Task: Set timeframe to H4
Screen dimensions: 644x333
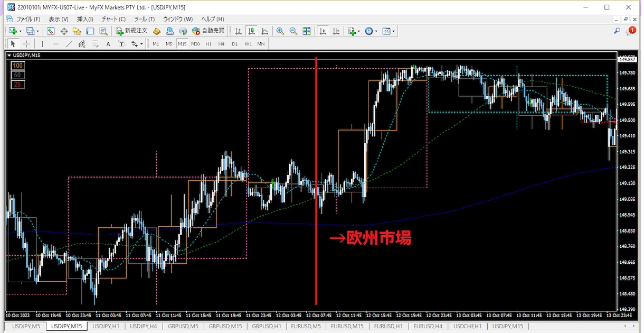Action: [x=222, y=44]
